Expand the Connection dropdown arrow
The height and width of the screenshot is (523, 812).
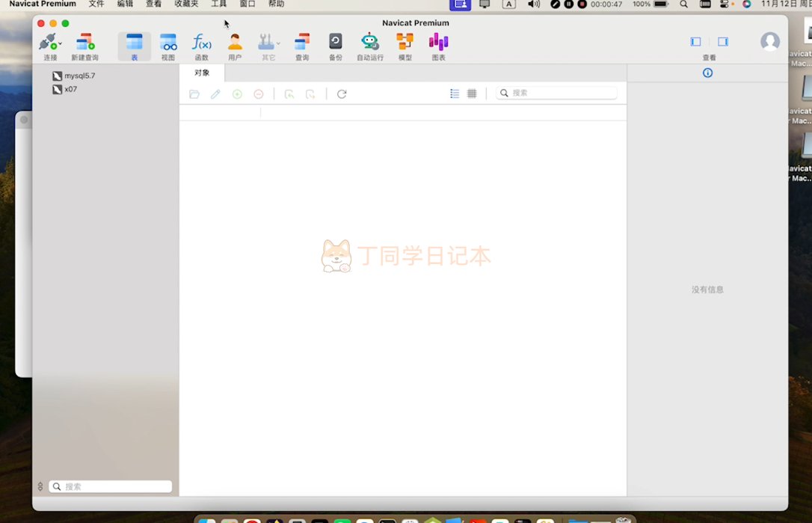pyautogui.click(x=61, y=44)
